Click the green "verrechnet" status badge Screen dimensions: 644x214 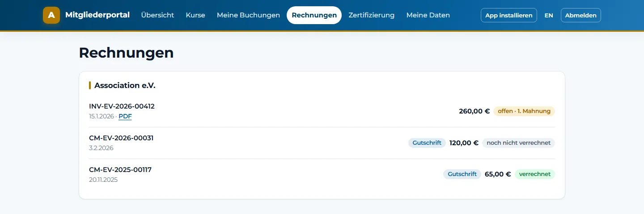[x=535, y=174]
